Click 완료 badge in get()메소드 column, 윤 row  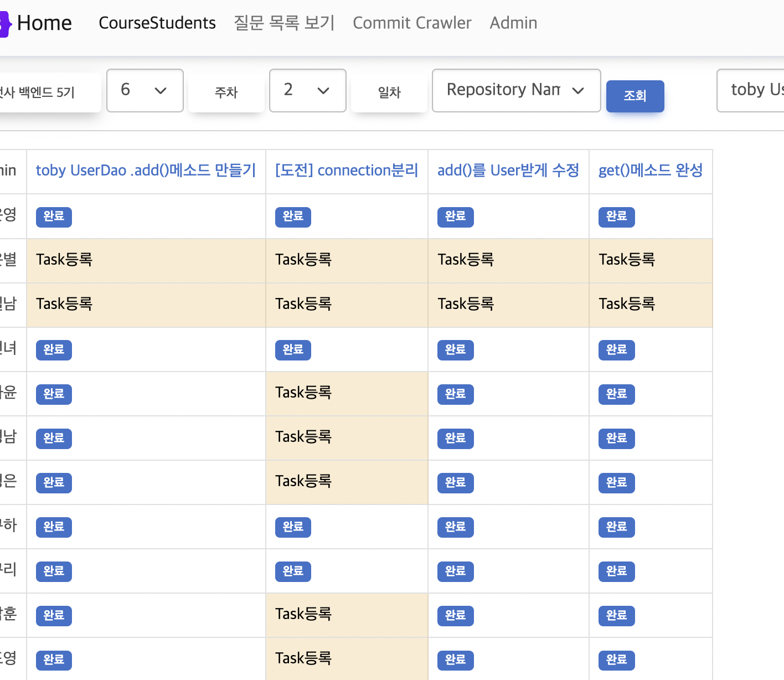pos(616,394)
